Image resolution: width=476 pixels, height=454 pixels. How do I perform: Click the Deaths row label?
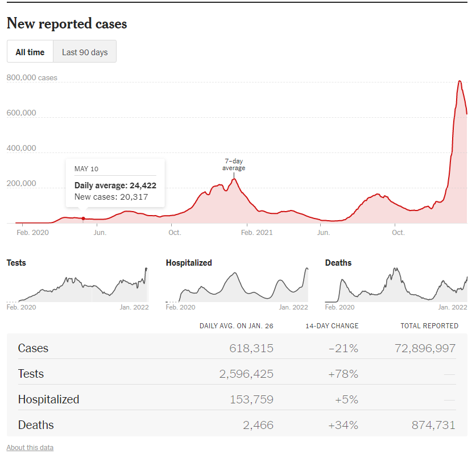tap(36, 425)
